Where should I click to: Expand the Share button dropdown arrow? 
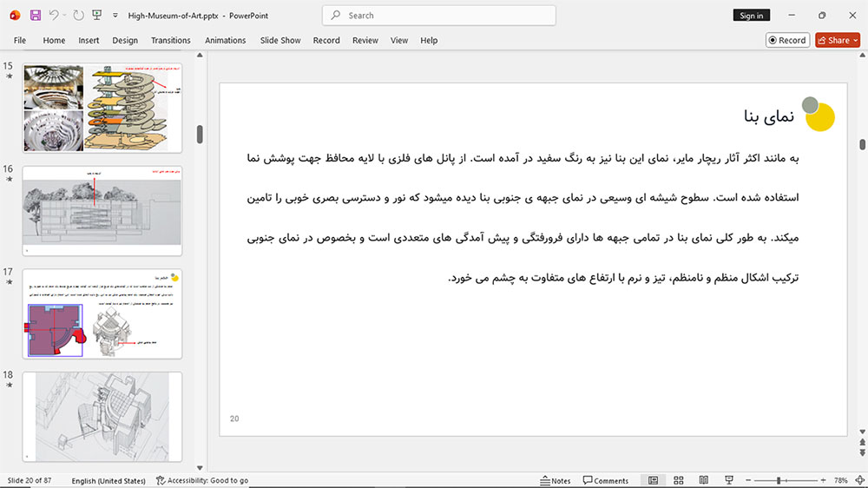pyautogui.click(x=855, y=41)
